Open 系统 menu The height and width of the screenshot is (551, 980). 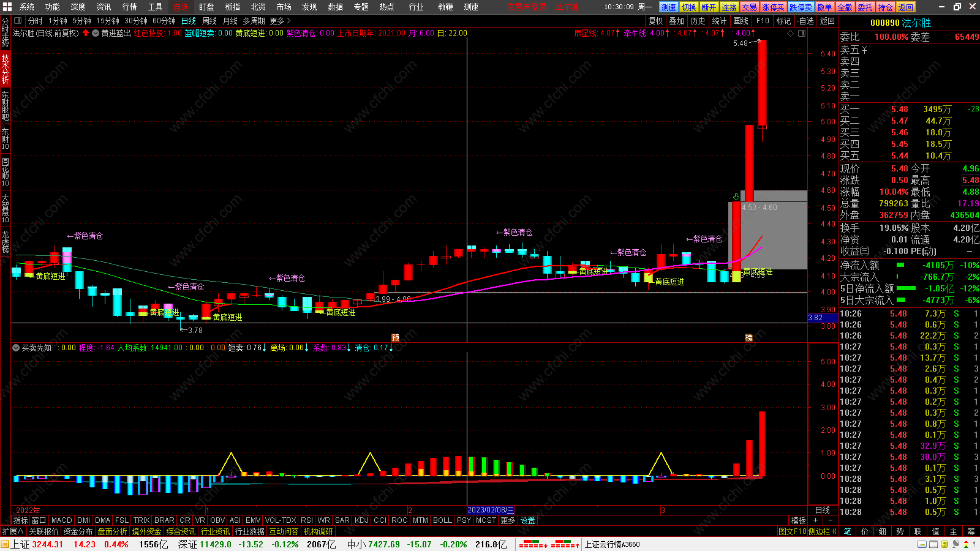[27, 7]
